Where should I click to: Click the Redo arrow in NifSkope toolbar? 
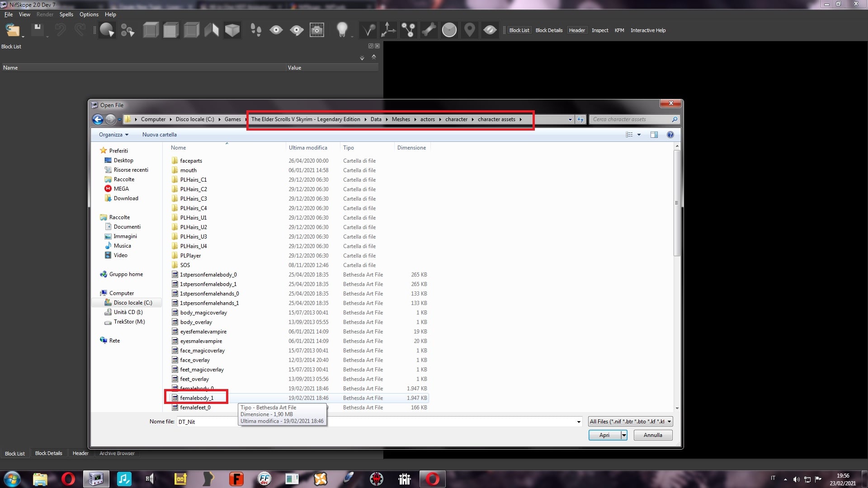pos(80,30)
